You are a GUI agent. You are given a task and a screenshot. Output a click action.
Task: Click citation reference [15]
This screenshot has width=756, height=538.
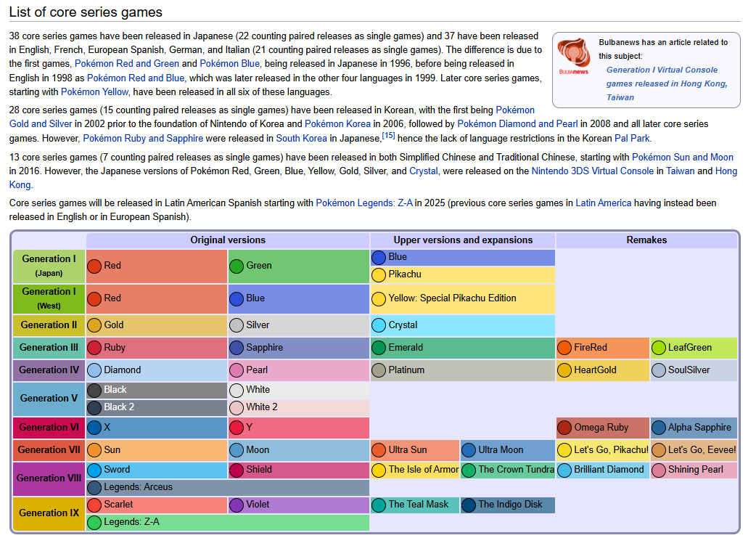coord(389,136)
